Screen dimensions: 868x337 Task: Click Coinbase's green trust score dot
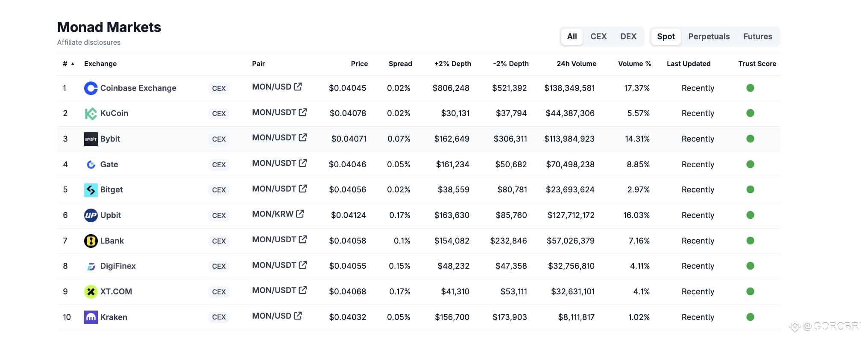750,88
